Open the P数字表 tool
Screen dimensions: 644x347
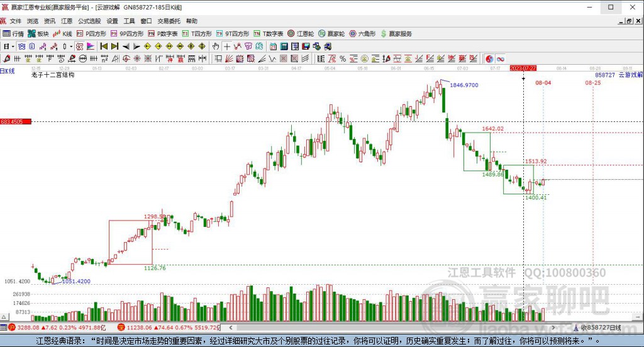coord(163,34)
